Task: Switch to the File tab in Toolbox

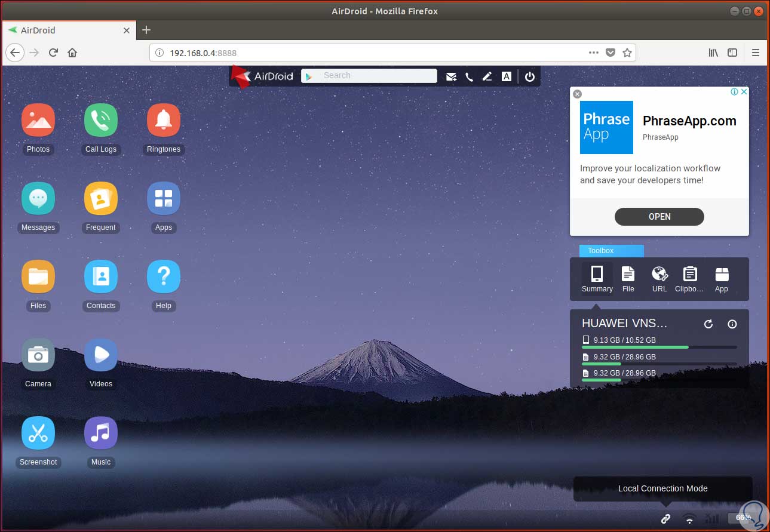Action: coord(628,279)
